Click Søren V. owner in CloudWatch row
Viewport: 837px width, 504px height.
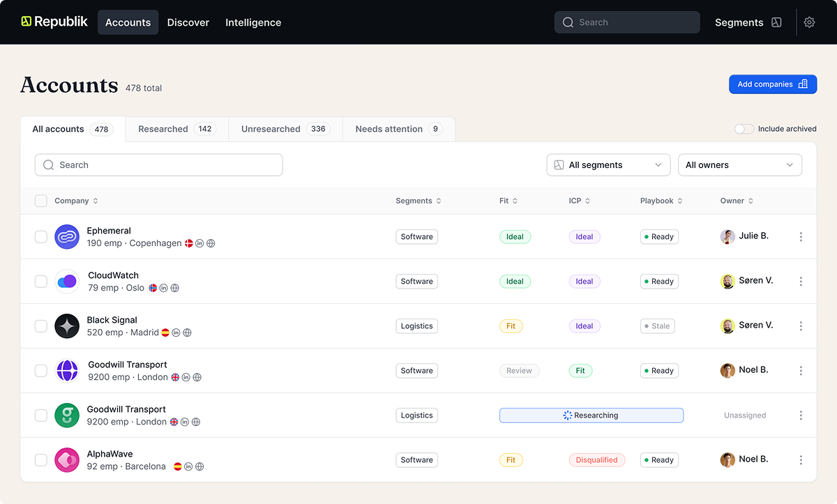point(746,281)
